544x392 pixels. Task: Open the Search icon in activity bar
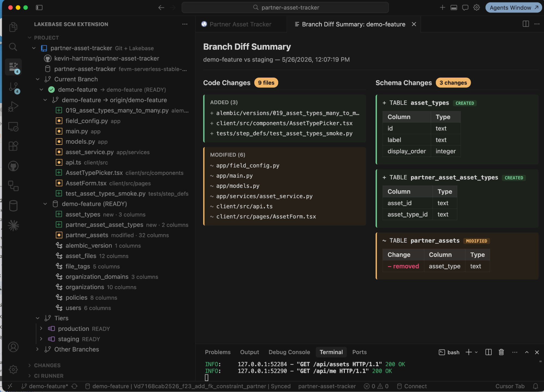(13, 47)
